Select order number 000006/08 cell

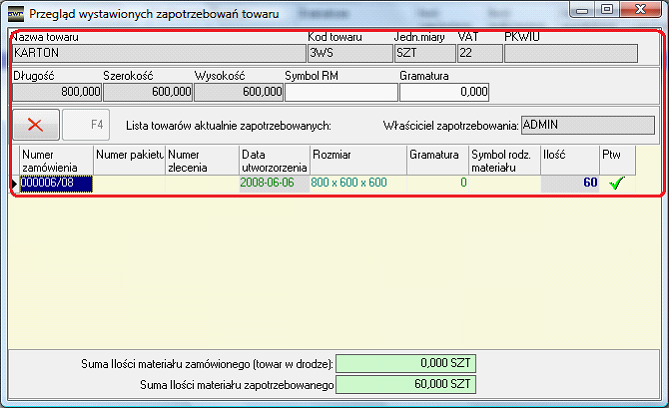click(56, 183)
